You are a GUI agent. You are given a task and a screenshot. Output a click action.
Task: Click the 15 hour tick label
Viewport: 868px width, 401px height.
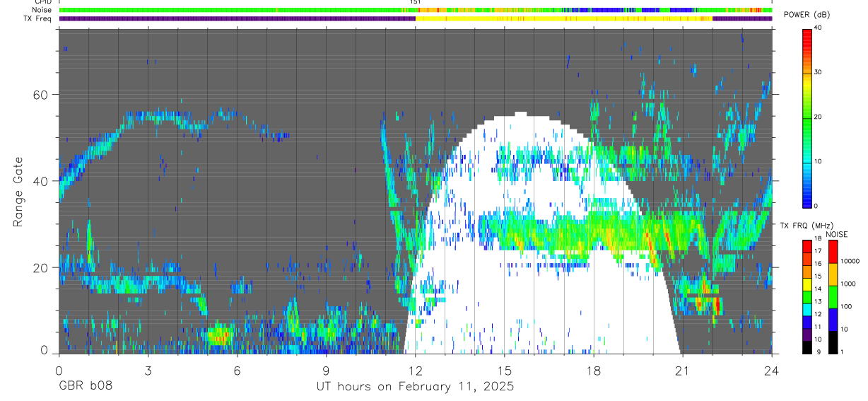tap(505, 370)
